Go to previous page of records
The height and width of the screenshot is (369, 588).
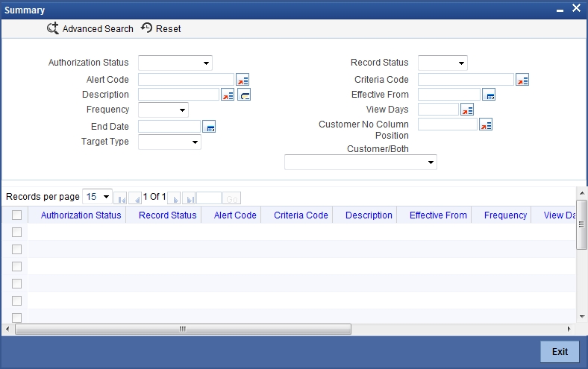(x=135, y=198)
